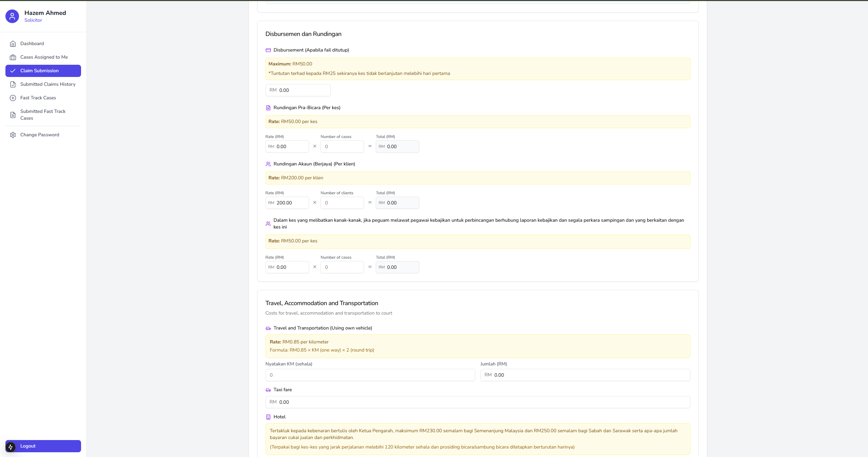Click the Cases Assigned briefcase icon

(x=13, y=57)
